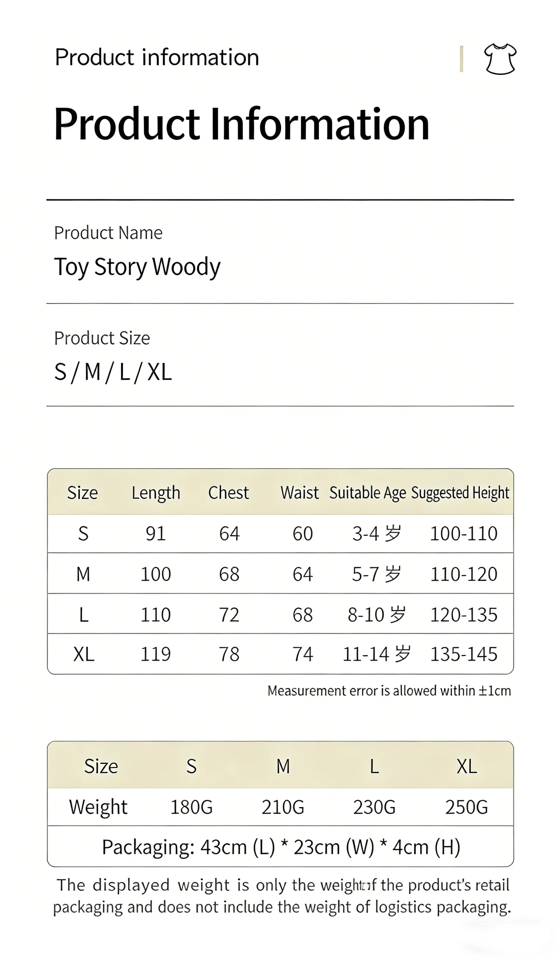Click the measurement error ±1cm note
This screenshot has width=560, height=960.
[389, 691]
